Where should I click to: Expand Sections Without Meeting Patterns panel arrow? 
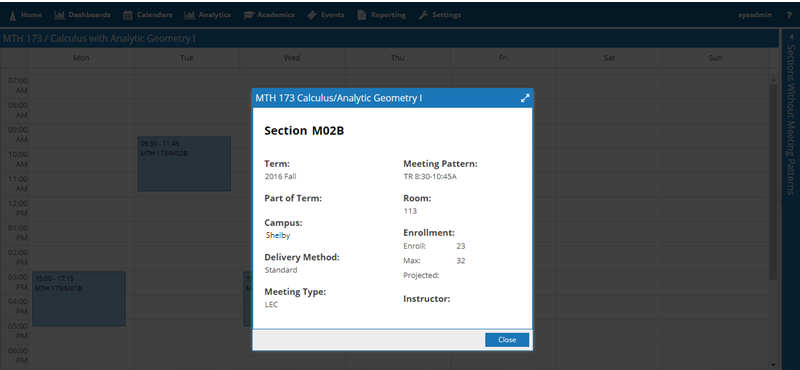pos(790,37)
